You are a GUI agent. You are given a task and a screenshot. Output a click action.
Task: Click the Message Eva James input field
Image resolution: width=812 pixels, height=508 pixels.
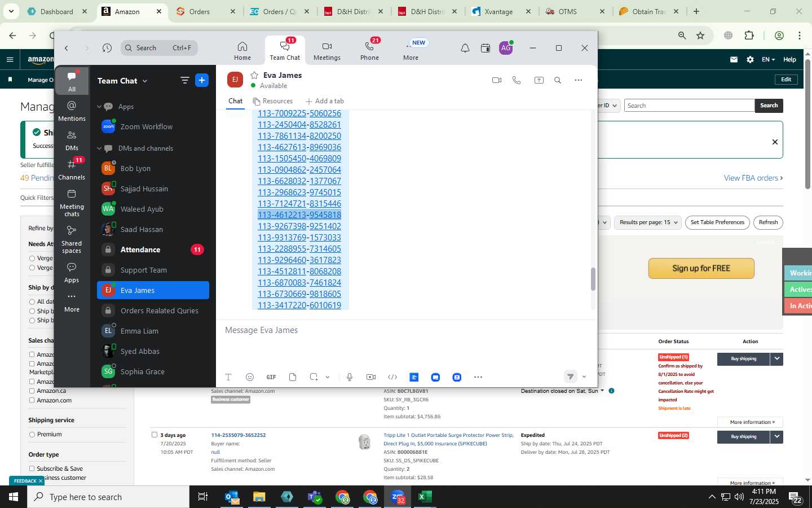click(406, 330)
